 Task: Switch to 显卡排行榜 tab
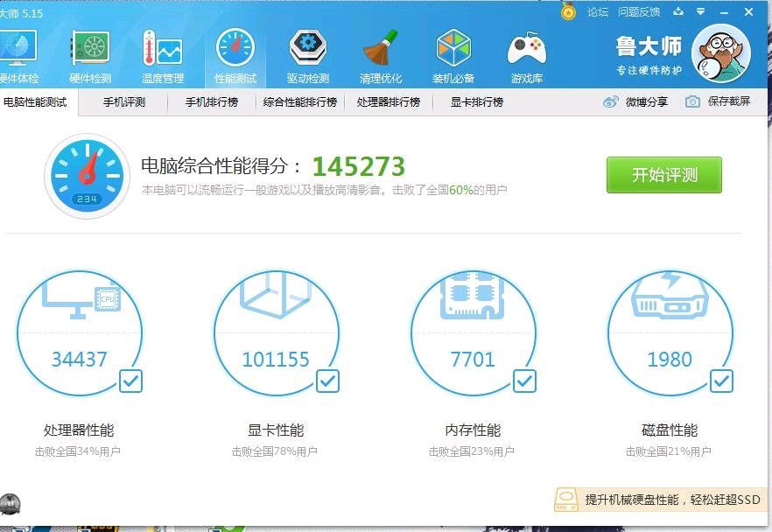[476, 102]
